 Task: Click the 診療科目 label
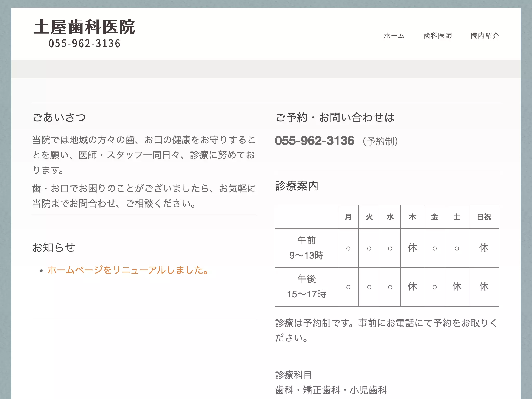click(294, 375)
